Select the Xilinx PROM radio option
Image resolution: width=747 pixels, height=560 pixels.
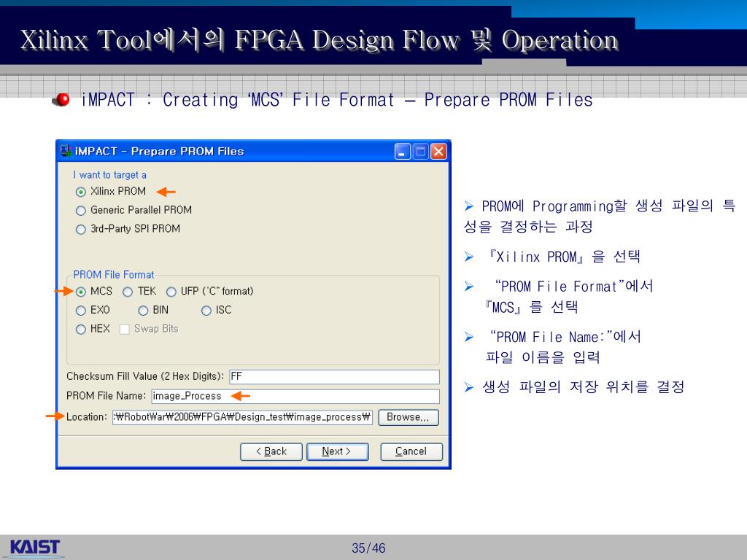pos(80,192)
